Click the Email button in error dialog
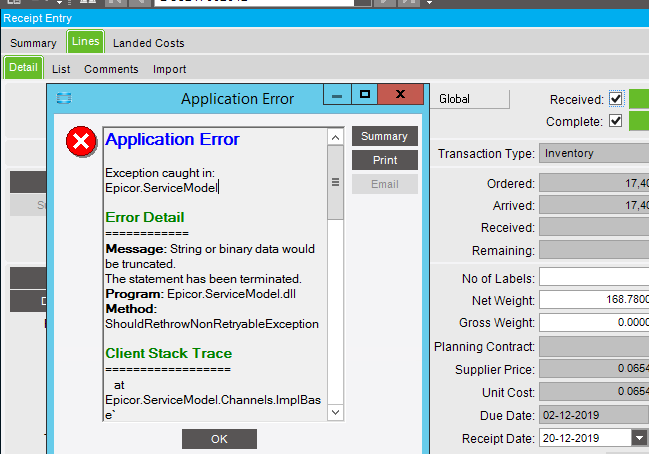Image resolution: width=649 pixels, height=454 pixels. 385,184
